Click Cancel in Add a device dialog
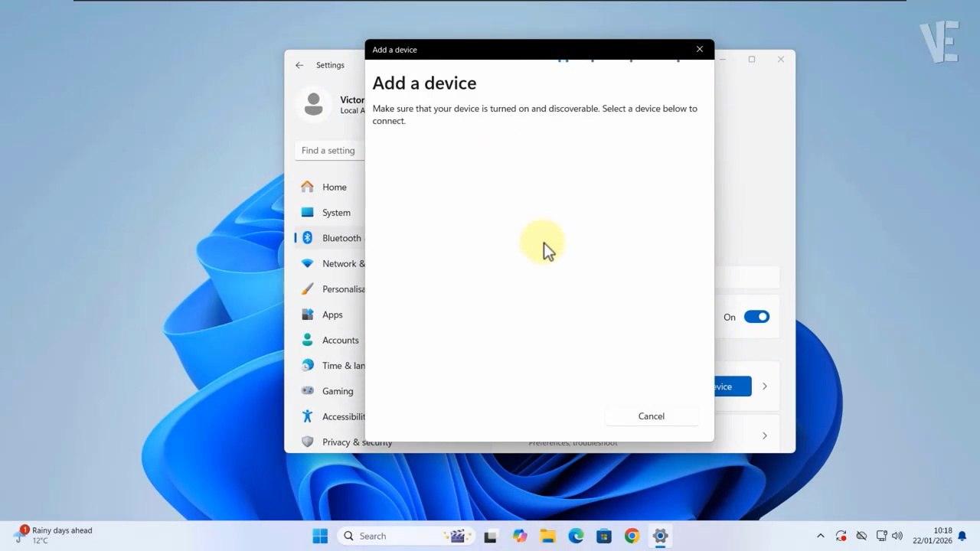 point(651,416)
